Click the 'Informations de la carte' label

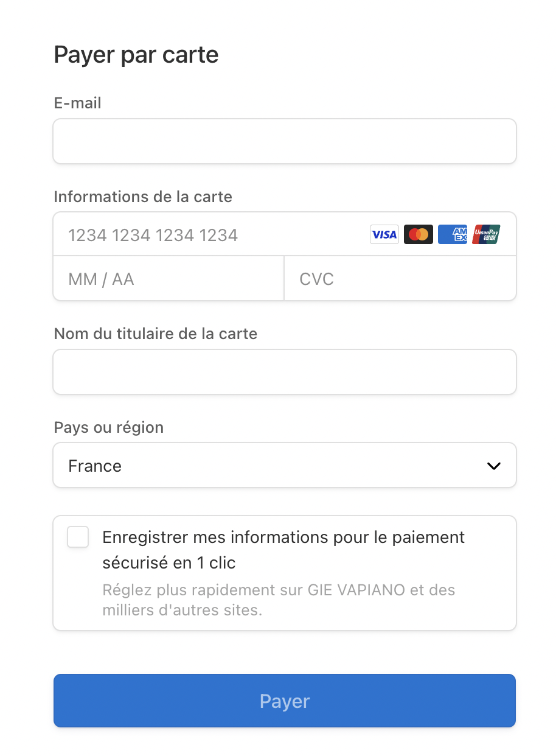pyautogui.click(x=143, y=197)
